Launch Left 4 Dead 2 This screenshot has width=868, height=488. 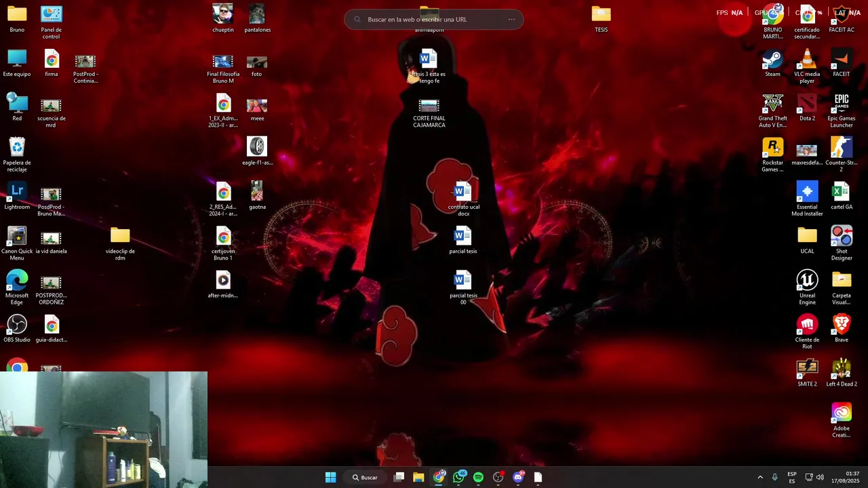(x=841, y=373)
